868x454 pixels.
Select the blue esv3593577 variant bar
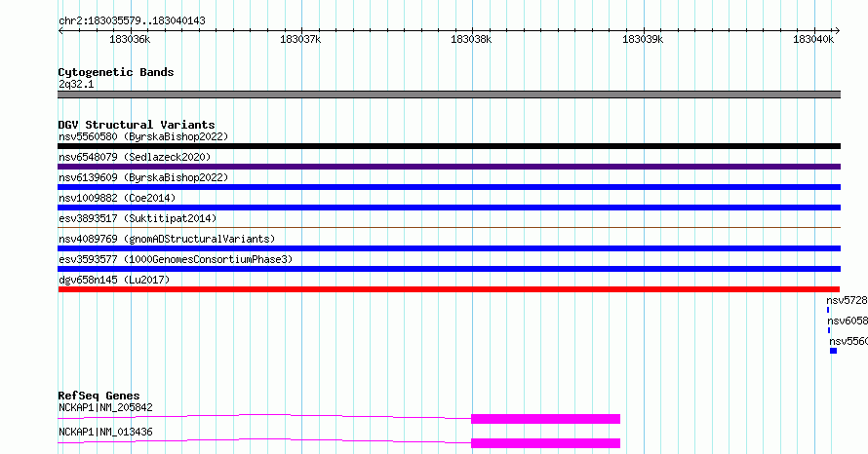pos(449,269)
